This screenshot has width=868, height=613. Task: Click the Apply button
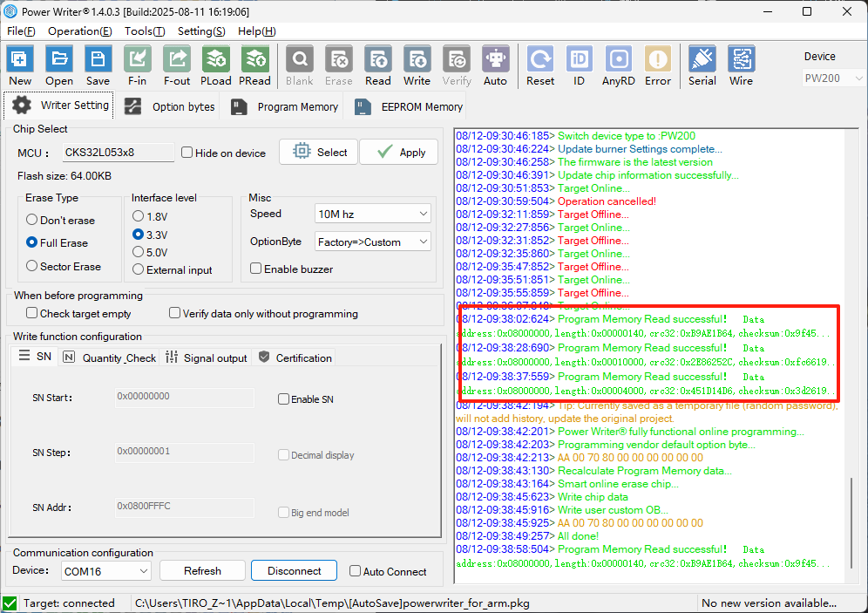point(399,152)
